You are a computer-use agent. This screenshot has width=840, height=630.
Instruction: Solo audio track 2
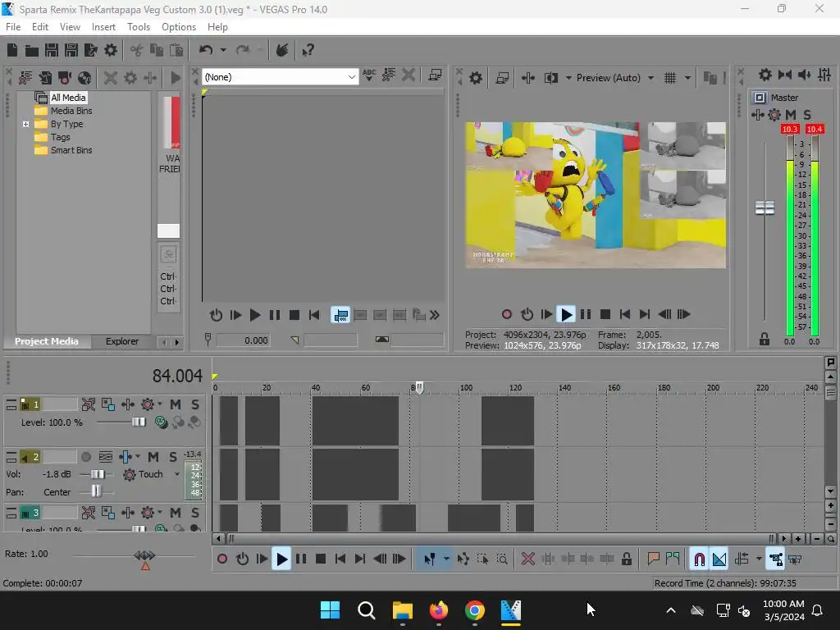pos(172,457)
